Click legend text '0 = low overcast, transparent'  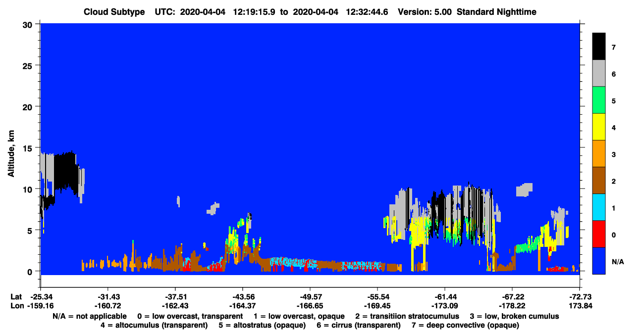(190, 316)
